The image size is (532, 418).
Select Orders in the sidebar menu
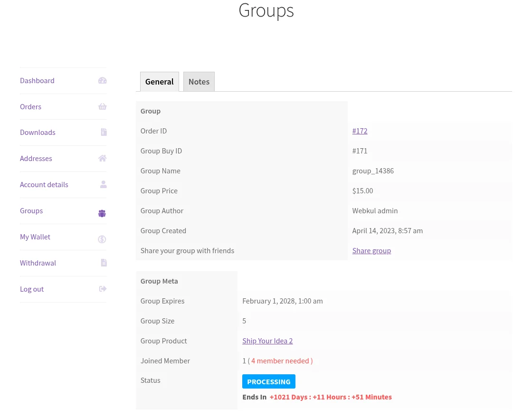point(30,106)
